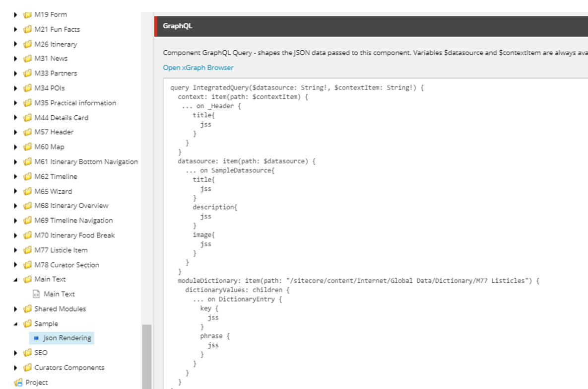The width and height of the screenshot is (588, 389).
Task: Click the Shared Modules folder icon
Action: click(28, 309)
